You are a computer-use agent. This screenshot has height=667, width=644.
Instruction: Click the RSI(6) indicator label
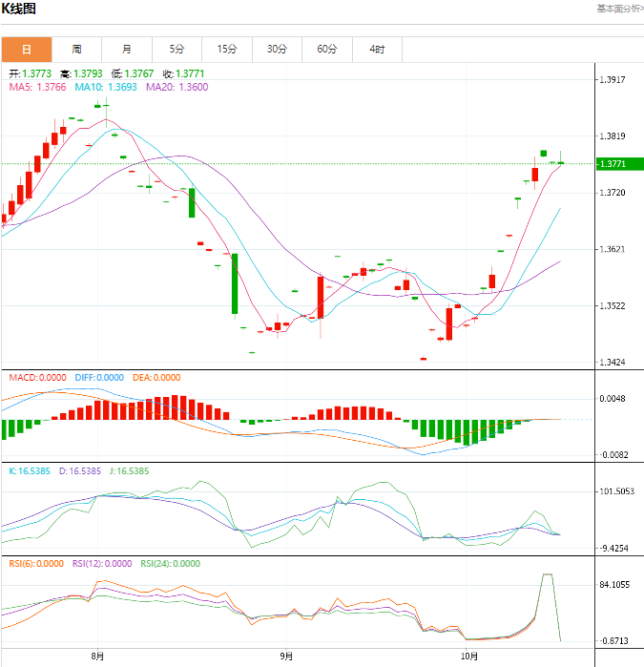[36, 563]
